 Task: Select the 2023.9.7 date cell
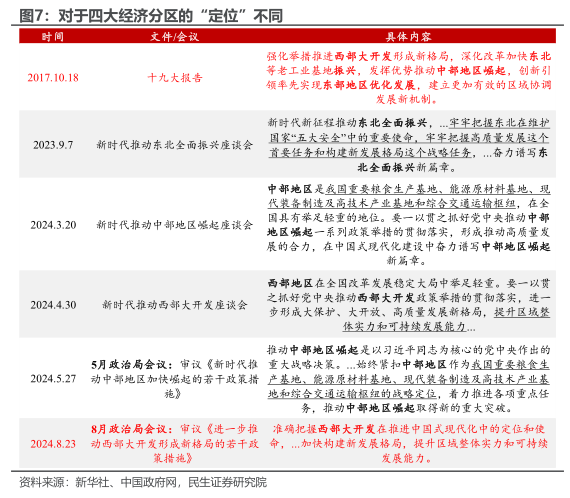click(x=53, y=145)
